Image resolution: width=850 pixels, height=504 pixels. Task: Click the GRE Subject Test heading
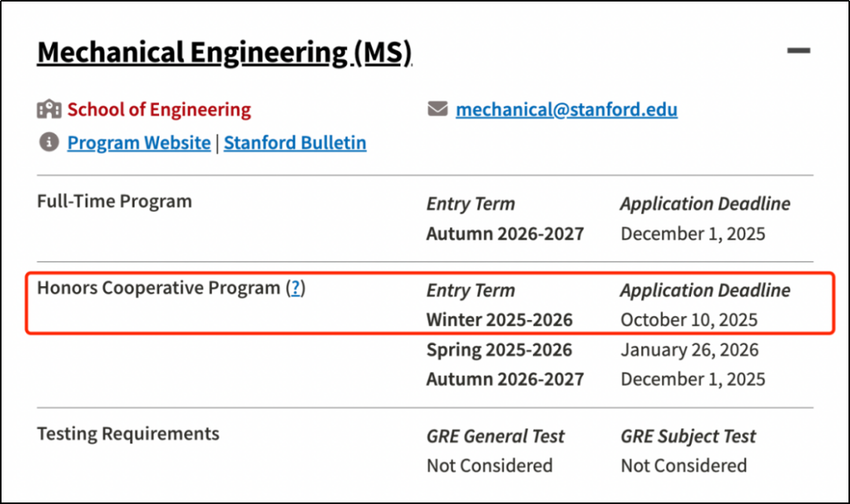688,436
